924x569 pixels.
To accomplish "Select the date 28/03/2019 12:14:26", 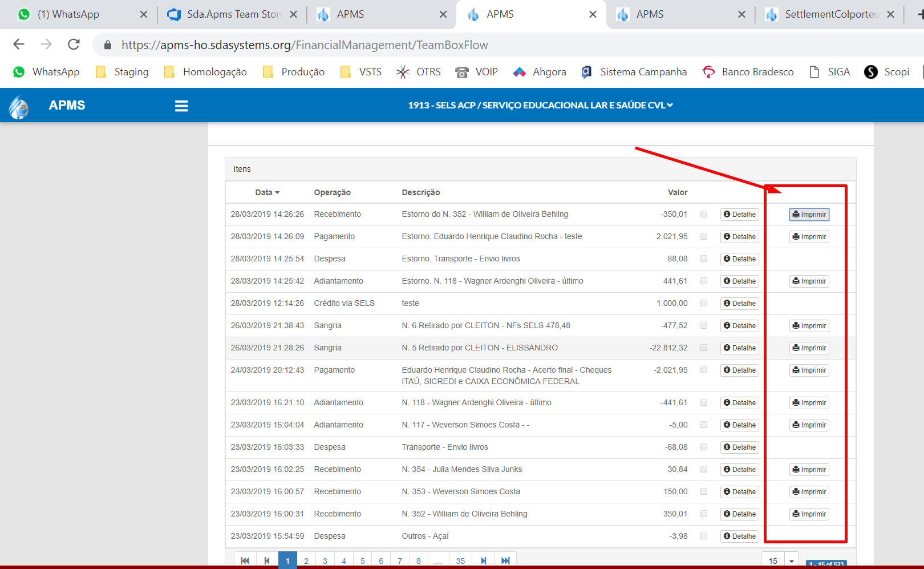I will (x=268, y=304).
